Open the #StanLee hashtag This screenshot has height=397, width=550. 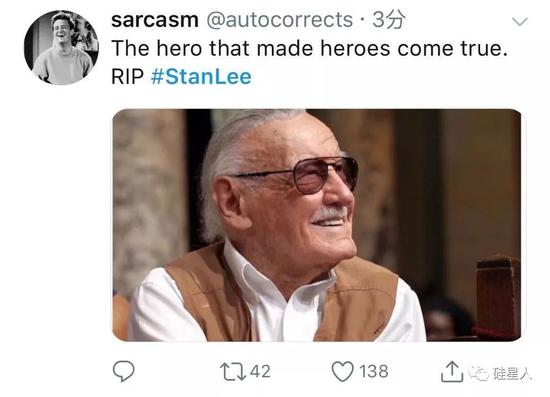201,76
